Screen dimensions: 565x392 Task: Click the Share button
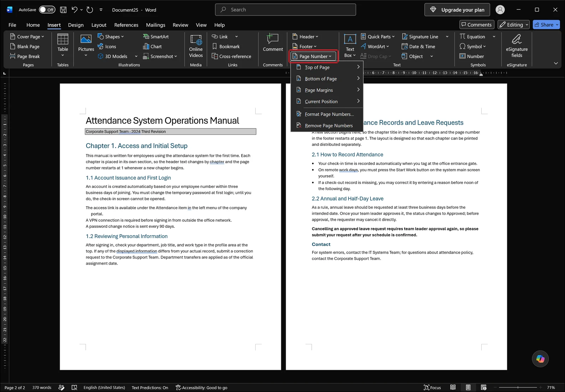546,25
